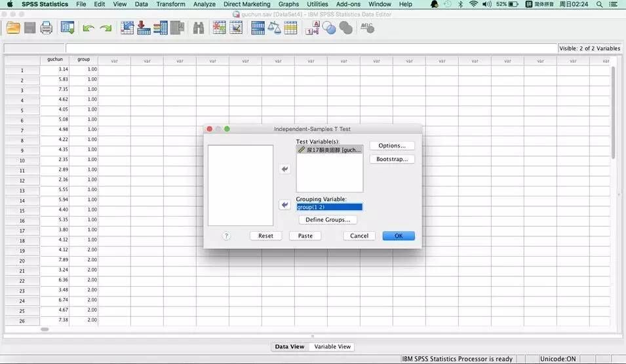Viewport: 626px width, 364px height.
Task: Click the Use Variable Sets overlapping circles icon
Action: coord(329,28)
